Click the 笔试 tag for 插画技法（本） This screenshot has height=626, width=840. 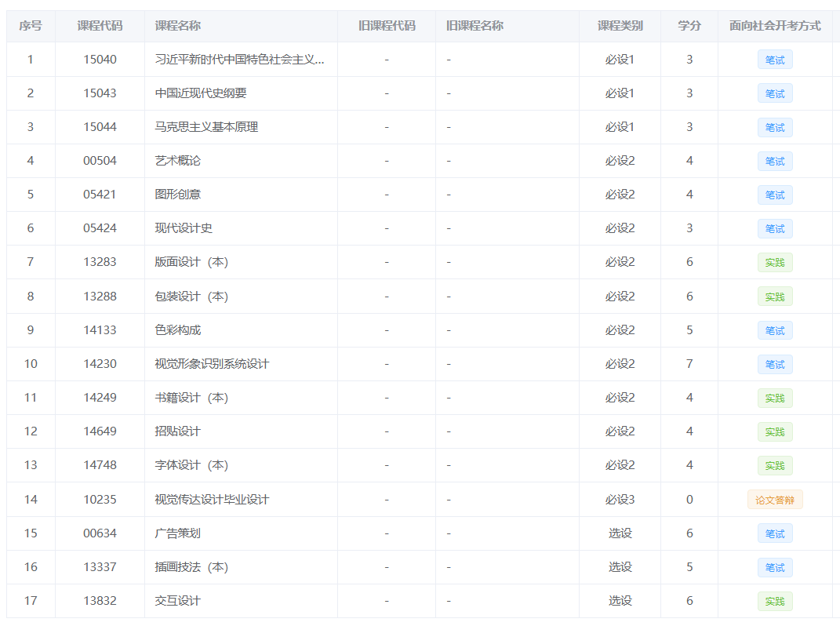pyautogui.click(x=775, y=568)
